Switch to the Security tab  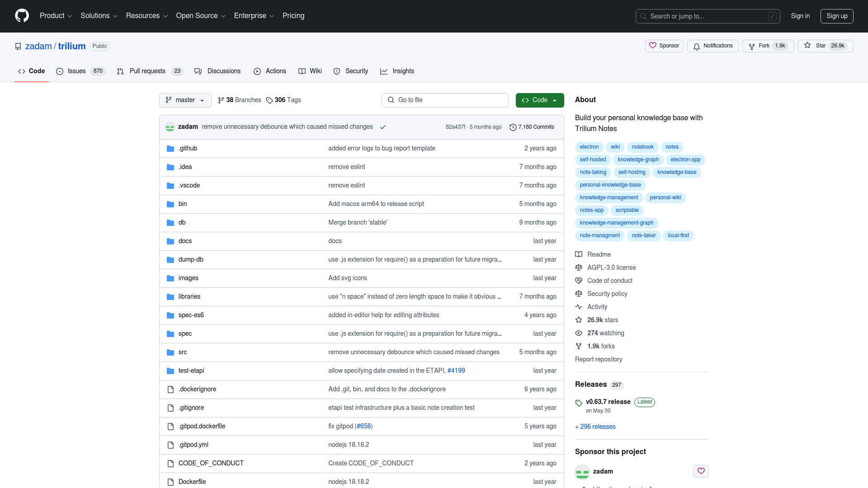tap(351, 71)
